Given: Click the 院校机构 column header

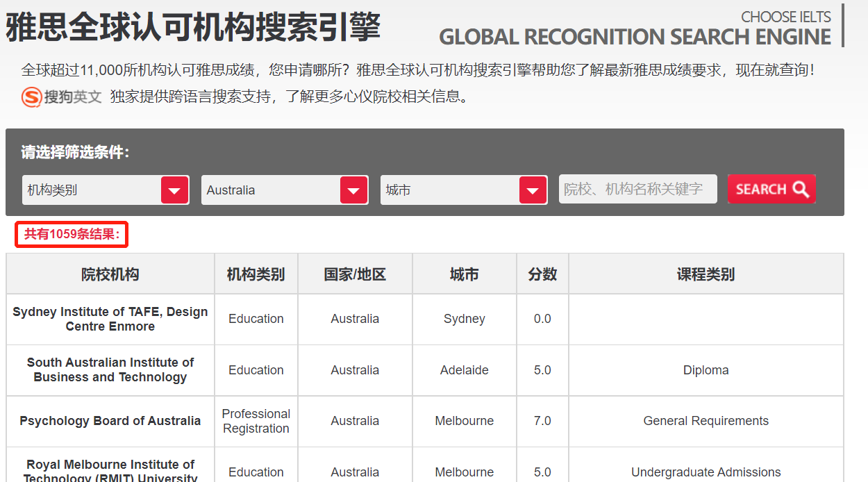Looking at the screenshot, I should (110, 274).
